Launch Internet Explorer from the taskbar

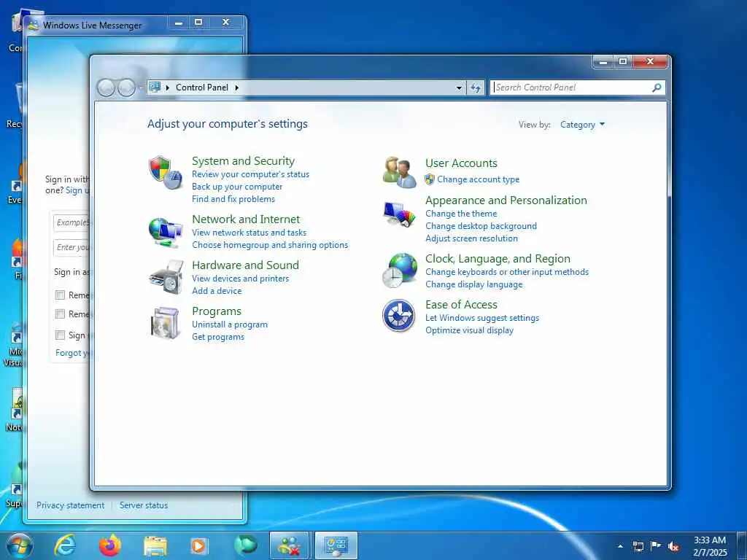click(x=65, y=545)
